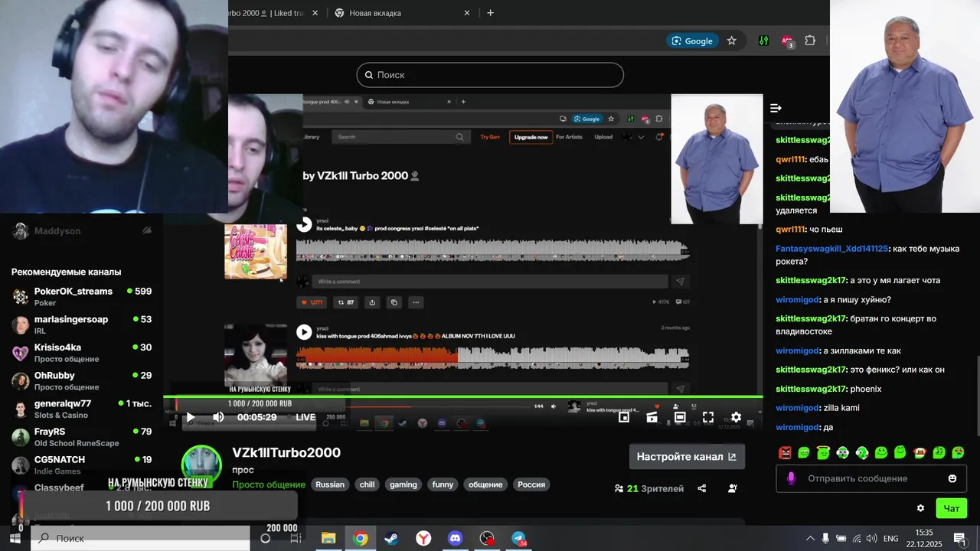The image size is (980, 551).
Task: Open the green equalizer extension icon
Action: point(763,41)
